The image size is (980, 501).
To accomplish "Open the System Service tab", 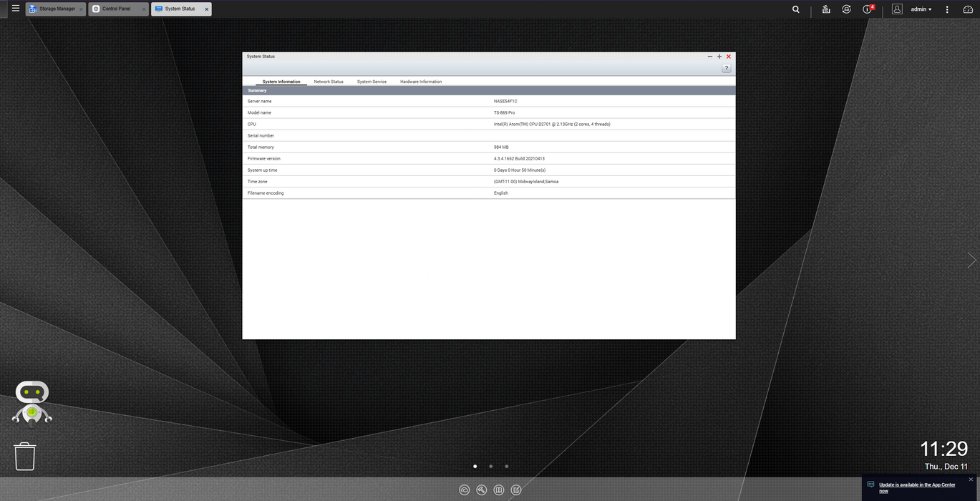I will click(372, 82).
